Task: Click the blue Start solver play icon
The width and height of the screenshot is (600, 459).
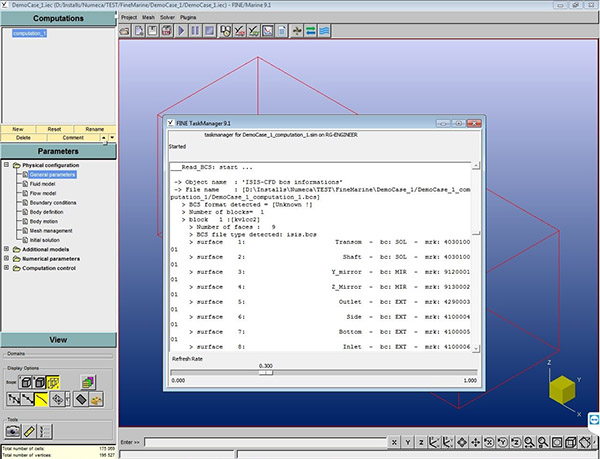Action: click(x=180, y=31)
